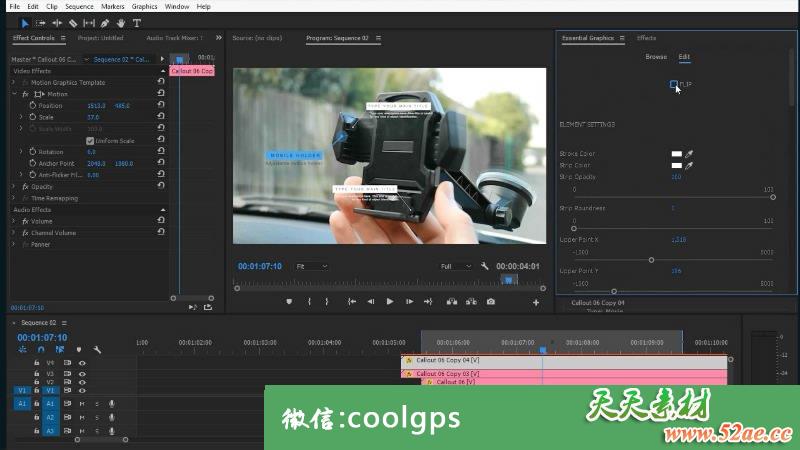This screenshot has height=450, width=800.
Task: Toggle timeline snap magnet icon
Action: [41, 349]
